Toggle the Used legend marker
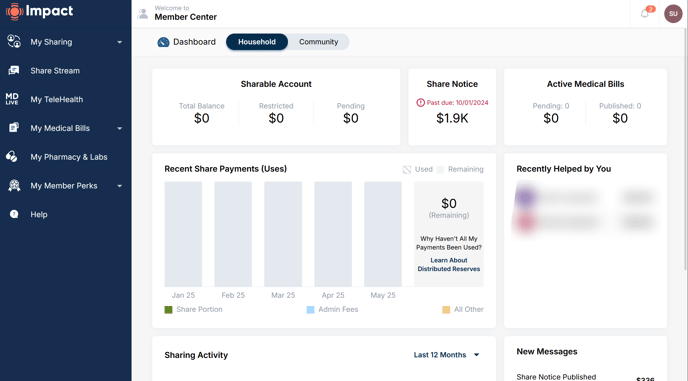The height and width of the screenshot is (381, 688). (x=407, y=169)
